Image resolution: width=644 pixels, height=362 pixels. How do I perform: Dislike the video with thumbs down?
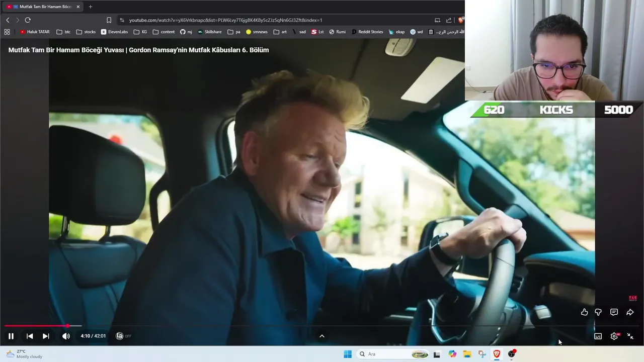(598, 312)
